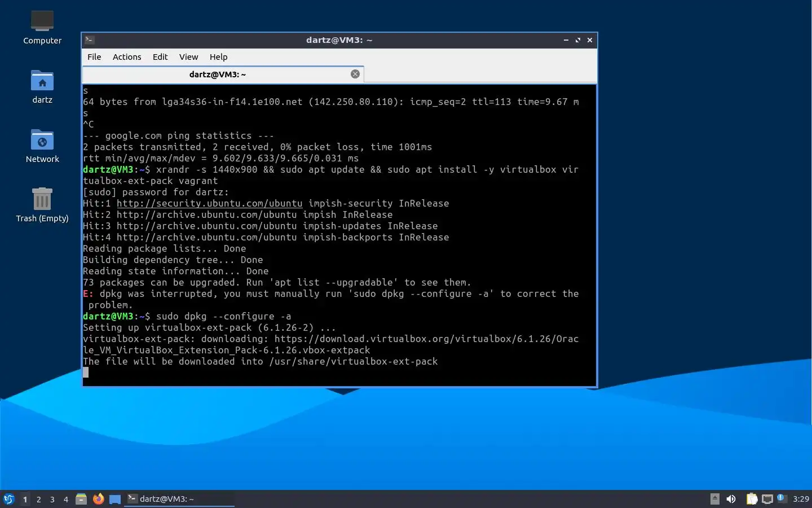Click the Network desktop icon

pyautogui.click(x=42, y=146)
